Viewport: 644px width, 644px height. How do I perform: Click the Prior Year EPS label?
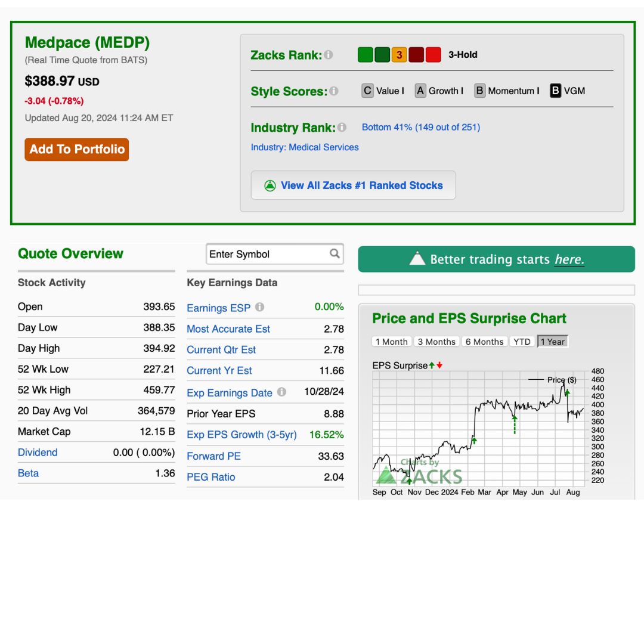coord(221,414)
